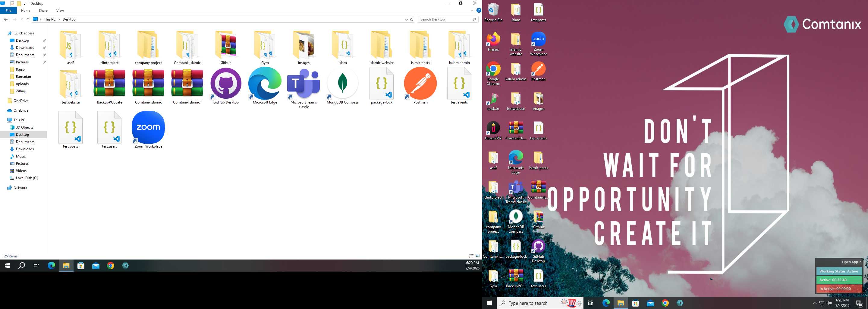This screenshot has height=309, width=868.
Task: Select Local Disk (C:) in navigation pane
Action: click(x=27, y=178)
